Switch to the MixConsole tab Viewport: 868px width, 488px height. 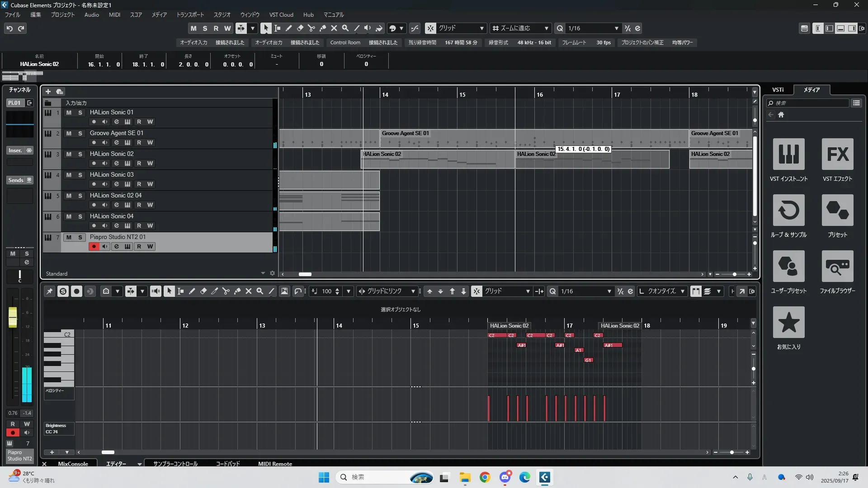click(73, 464)
